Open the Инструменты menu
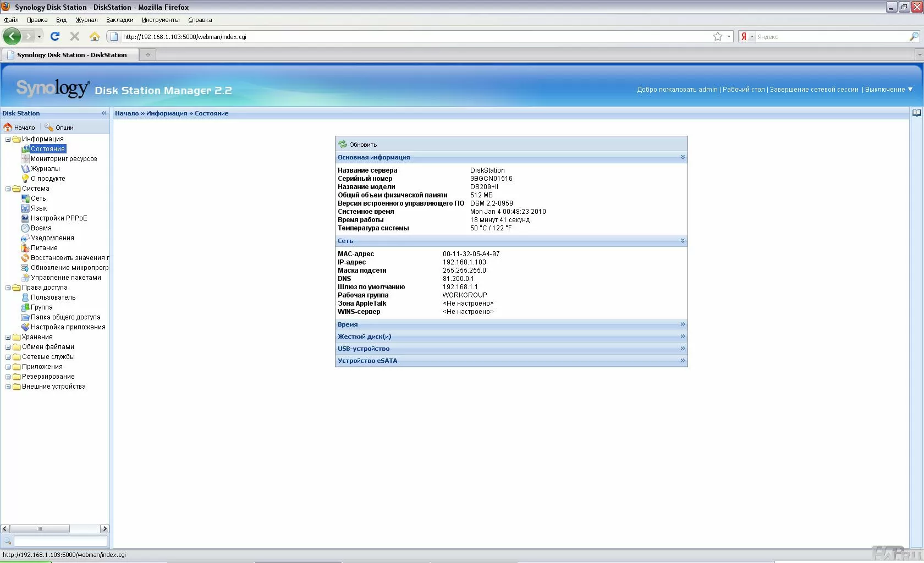The width and height of the screenshot is (924, 563). click(x=161, y=20)
